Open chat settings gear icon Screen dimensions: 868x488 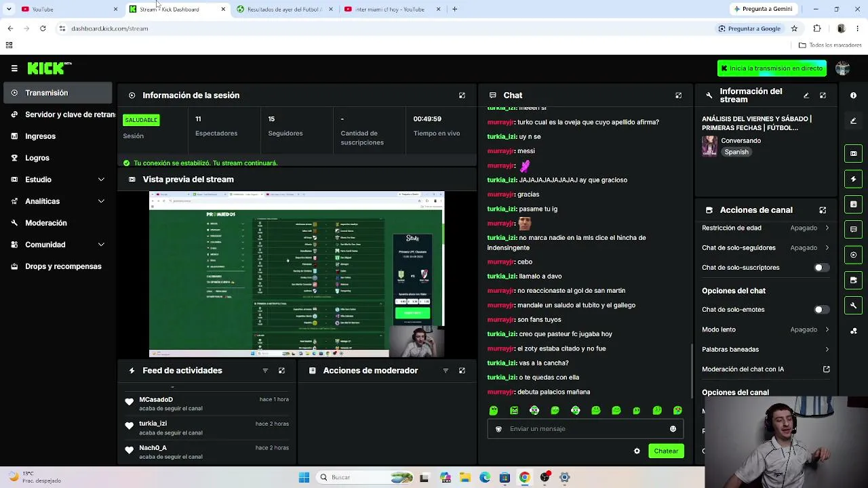pos(637,451)
